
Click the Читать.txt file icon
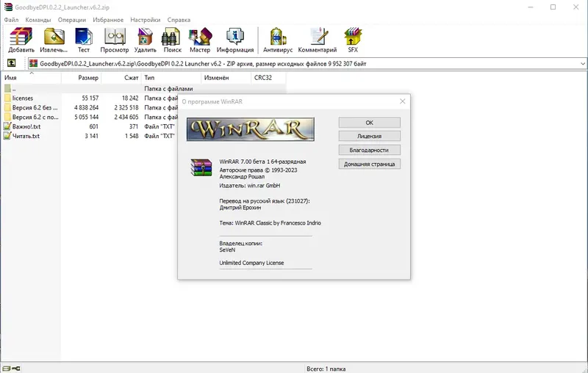pyautogui.click(x=7, y=136)
